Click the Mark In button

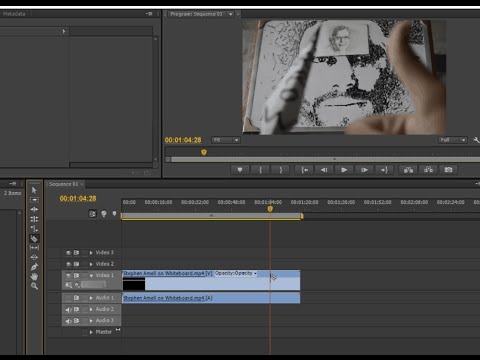[x=260, y=170]
